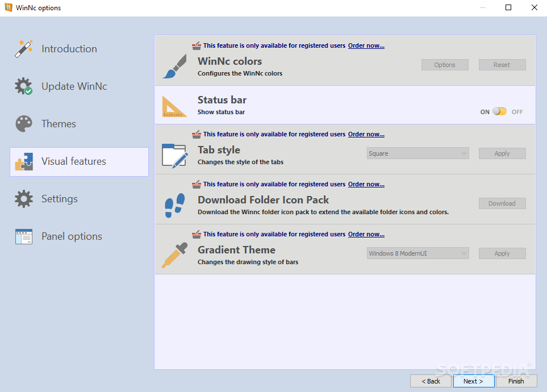The image size is (547, 392).
Task: Click Apply button for Tab style
Action: (x=502, y=153)
